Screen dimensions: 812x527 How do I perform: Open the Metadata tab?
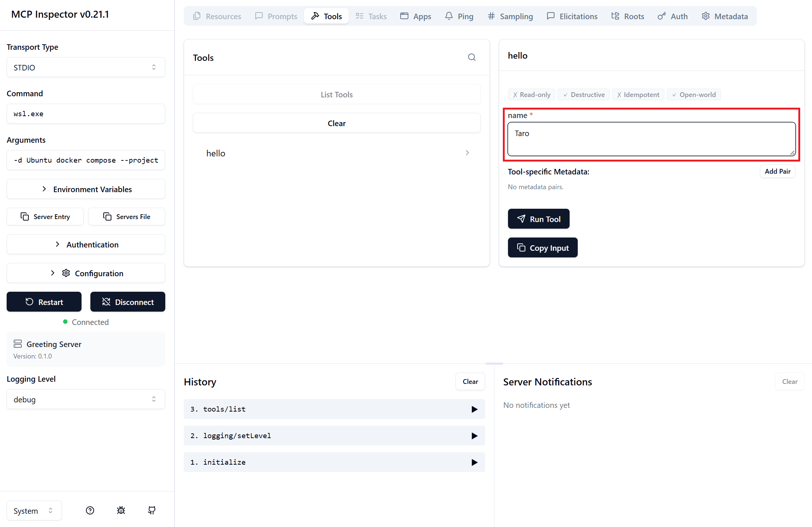click(x=725, y=16)
